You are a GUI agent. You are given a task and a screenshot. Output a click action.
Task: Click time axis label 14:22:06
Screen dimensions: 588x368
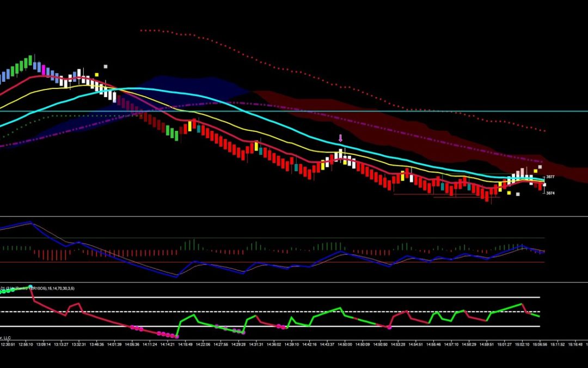pos(203,344)
